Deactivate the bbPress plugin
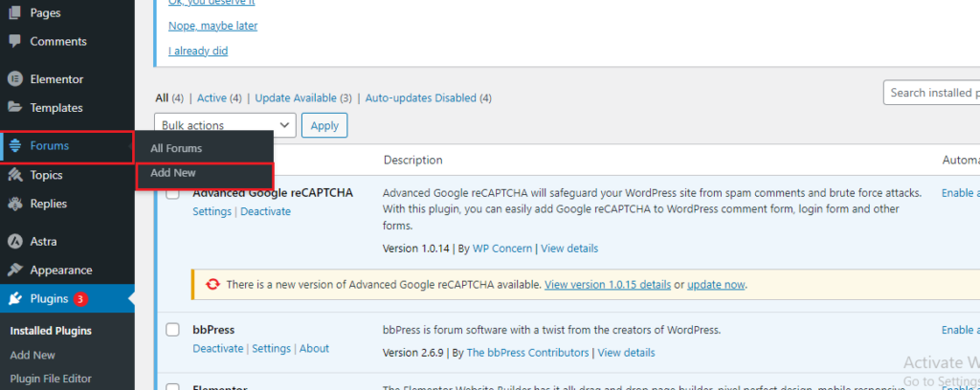The width and height of the screenshot is (980, 390). point(218,348)
